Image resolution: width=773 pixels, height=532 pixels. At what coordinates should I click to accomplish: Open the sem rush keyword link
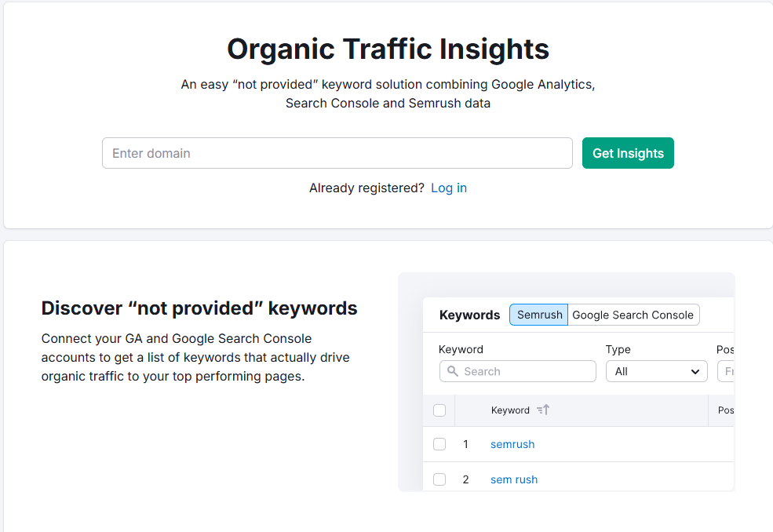[514, 479]
